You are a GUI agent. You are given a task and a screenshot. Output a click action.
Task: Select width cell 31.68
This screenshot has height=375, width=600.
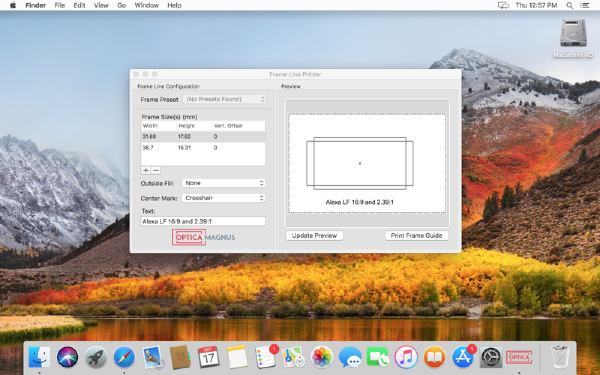[150, 137]
